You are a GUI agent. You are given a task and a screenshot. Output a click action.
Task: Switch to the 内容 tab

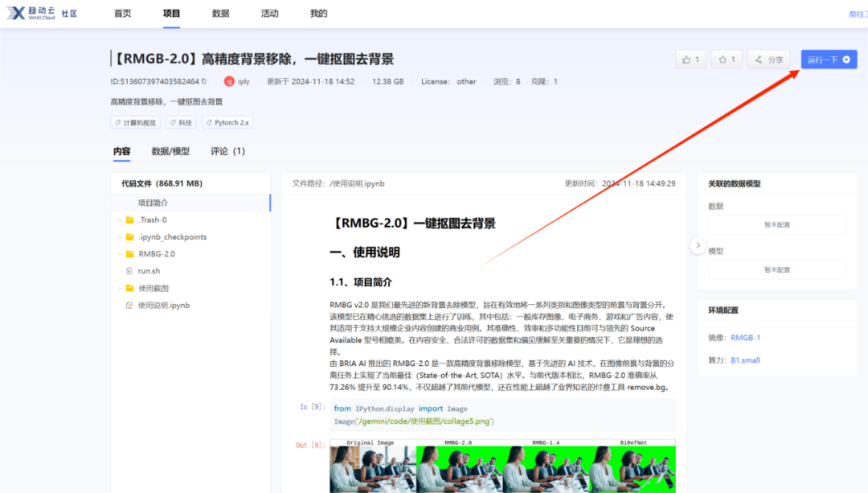pos(122,151)
